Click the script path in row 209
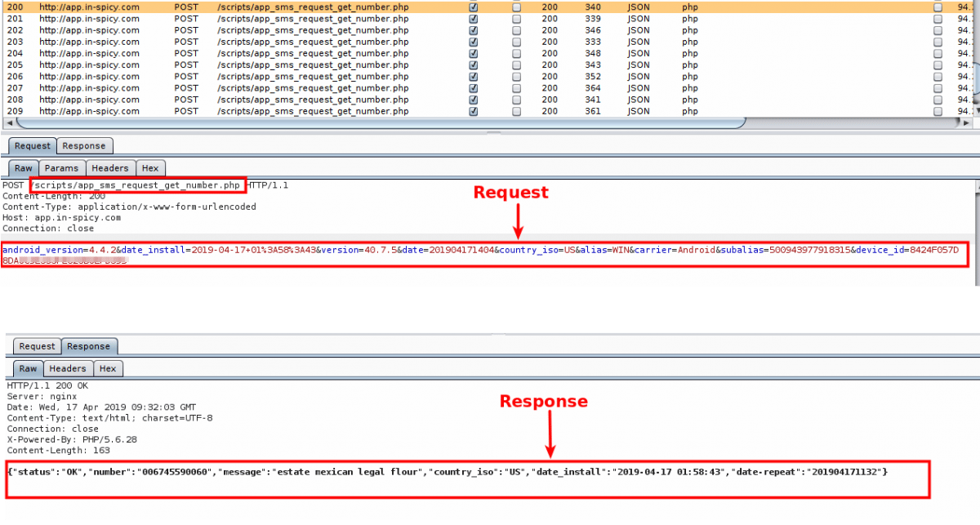Viewport: 980px width, 525px height. (313, 111)
